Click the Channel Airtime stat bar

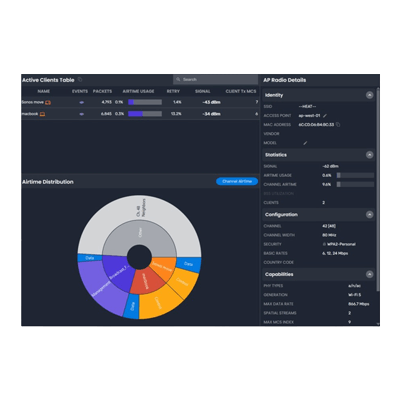click(355, 184)
